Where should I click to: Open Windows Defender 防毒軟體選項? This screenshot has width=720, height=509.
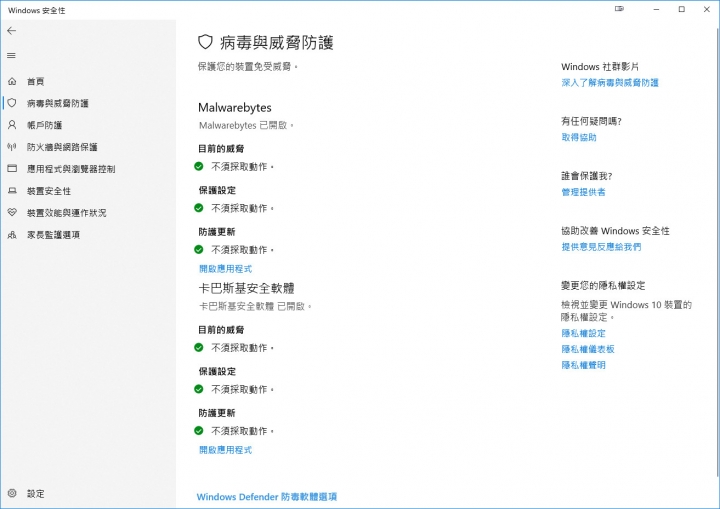(x=267, y=497)
